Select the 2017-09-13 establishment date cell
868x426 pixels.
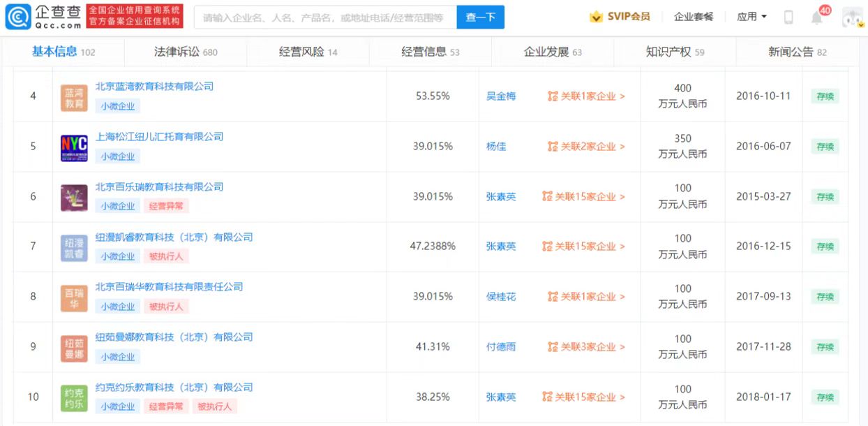763,297
